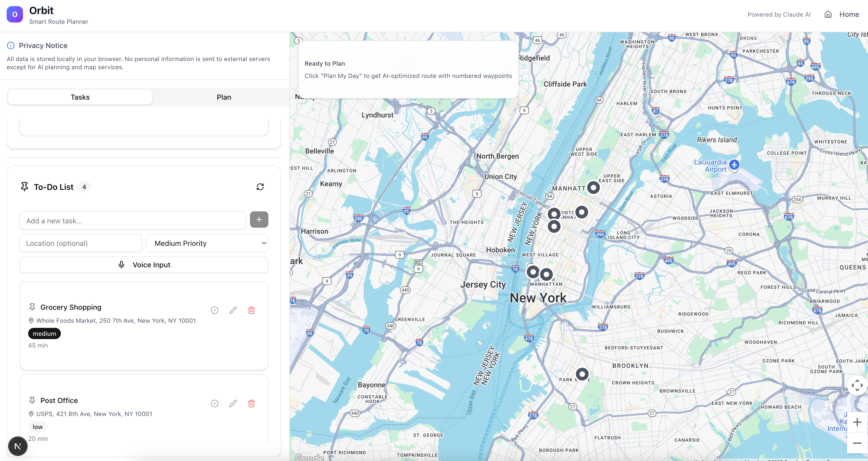Edit the Grocery Shopping task
The height and width of the screenshot is (461, 868).
click(x=233, y=310)
